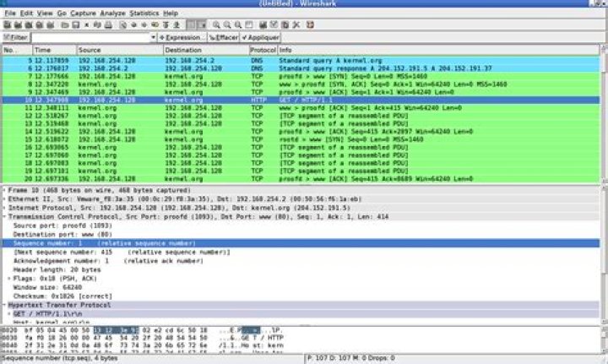
Task: Sort by the Protocol column header
Action: pyautogui.click(x=263, y=50)
